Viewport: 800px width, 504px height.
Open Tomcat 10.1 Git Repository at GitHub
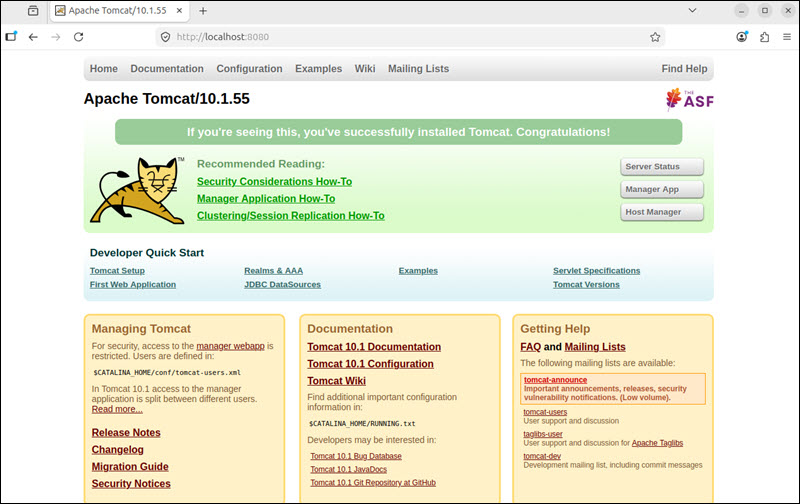(x=373, y=483)
